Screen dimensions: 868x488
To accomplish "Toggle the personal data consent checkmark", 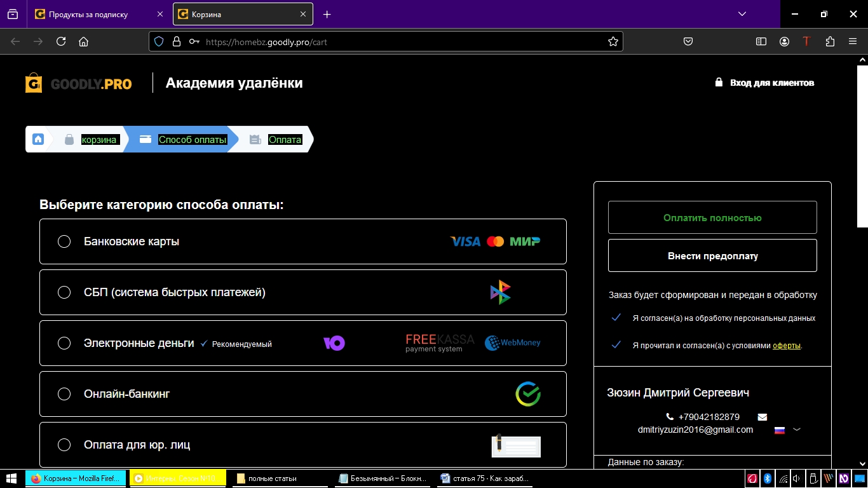I will [616, 318].
